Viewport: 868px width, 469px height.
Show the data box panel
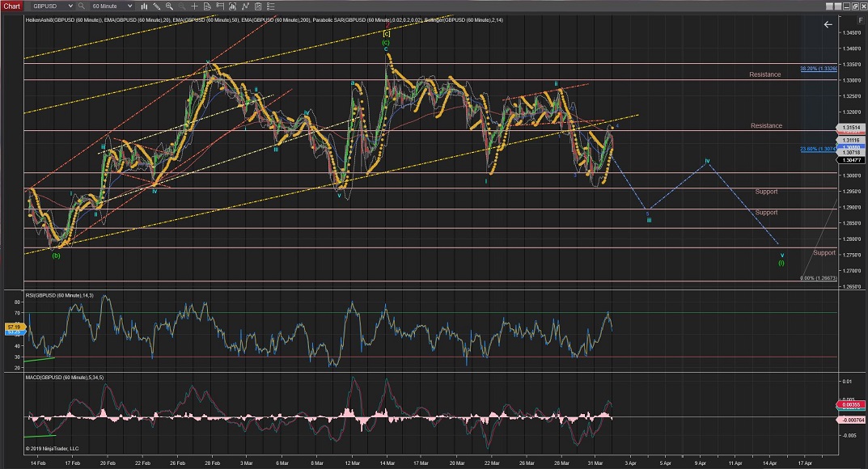[x=207, y=6]
